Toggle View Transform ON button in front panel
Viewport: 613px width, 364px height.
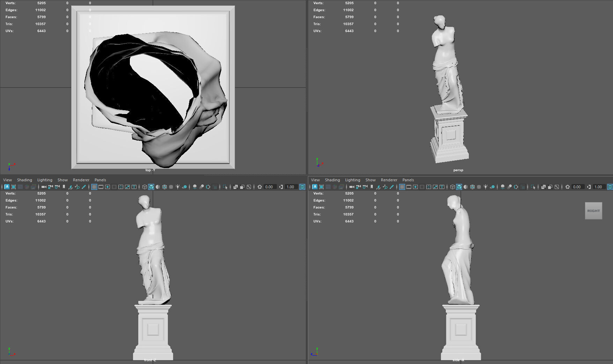(302, 187)
